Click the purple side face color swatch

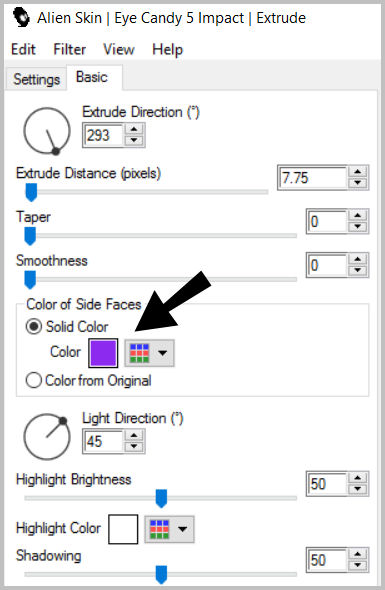103,353
